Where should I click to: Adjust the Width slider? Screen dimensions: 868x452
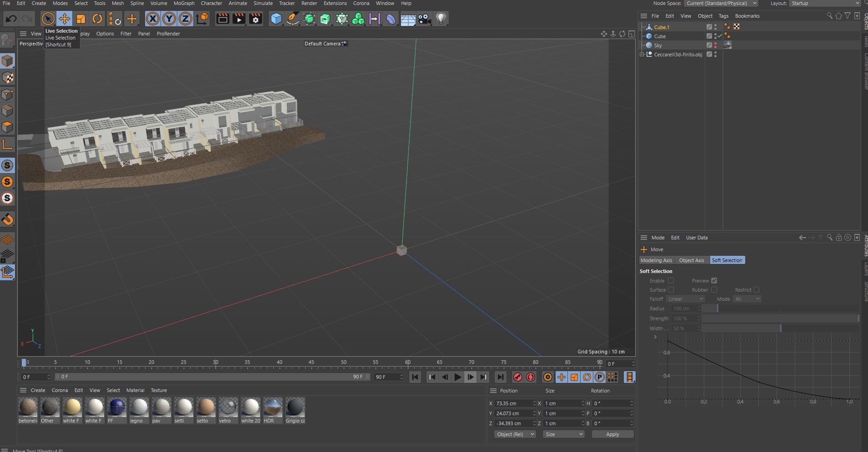coord(780,328)
